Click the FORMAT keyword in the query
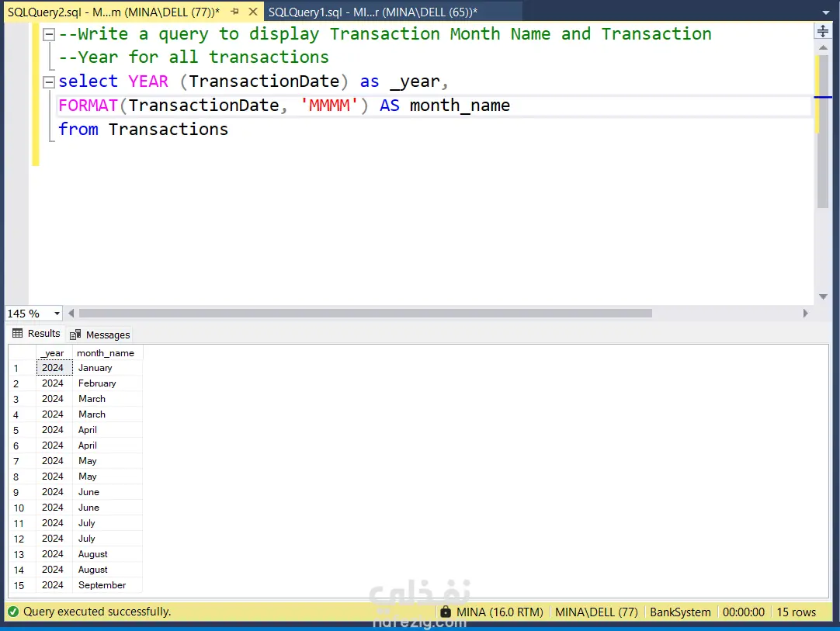Screen dimensions: 840x631 click(88, 105)
